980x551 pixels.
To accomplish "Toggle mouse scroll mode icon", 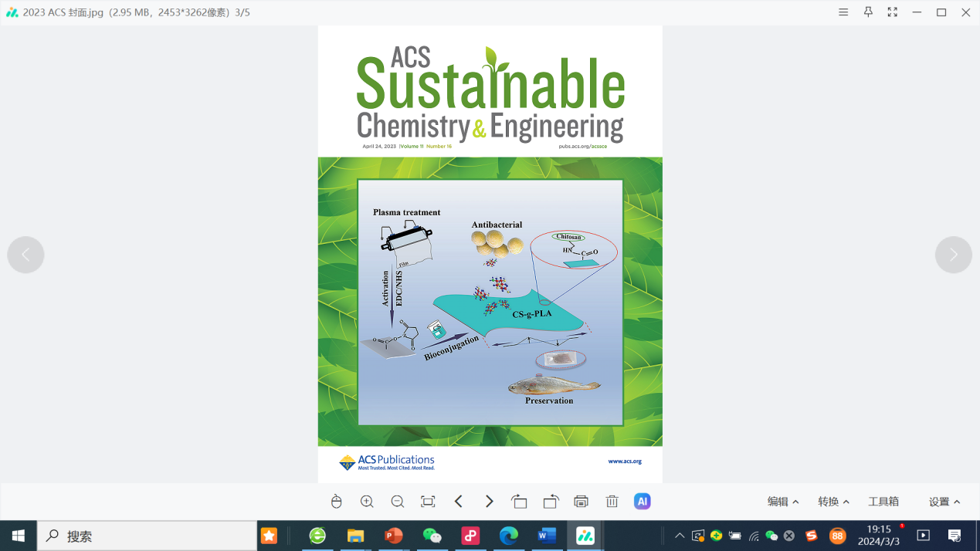I will [336, 502].
